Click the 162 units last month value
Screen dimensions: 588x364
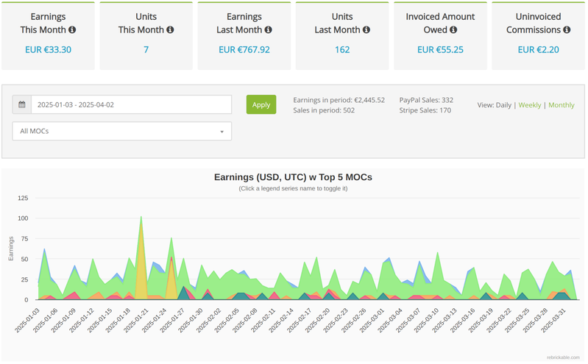coord(341,50)
